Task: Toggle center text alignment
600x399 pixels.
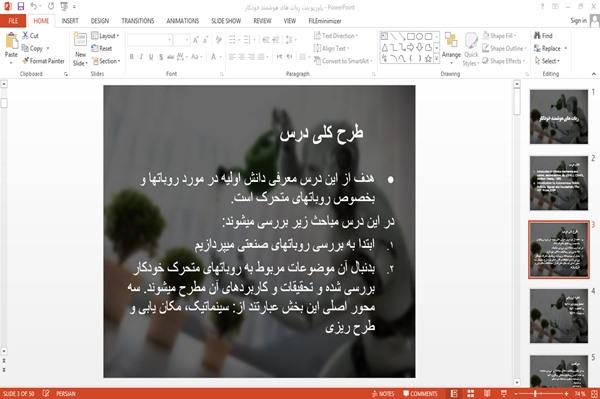Action: pyautogui.click(x=241, y=57)
